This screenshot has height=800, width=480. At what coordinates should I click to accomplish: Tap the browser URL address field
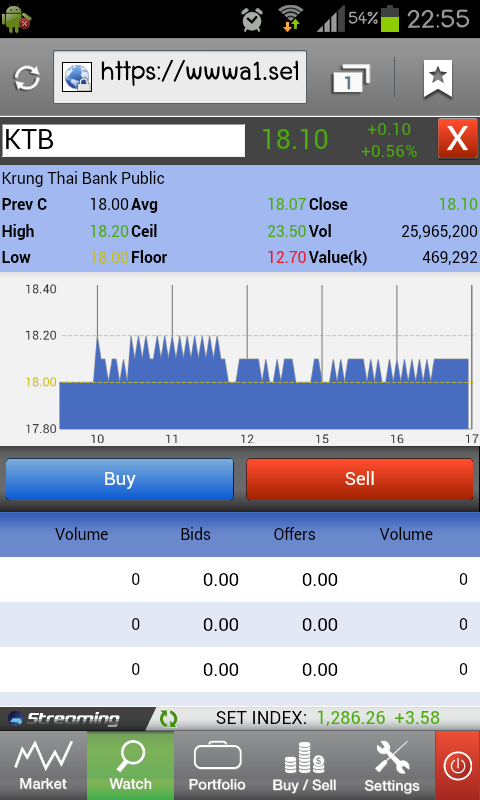click(x=180, y=77)
